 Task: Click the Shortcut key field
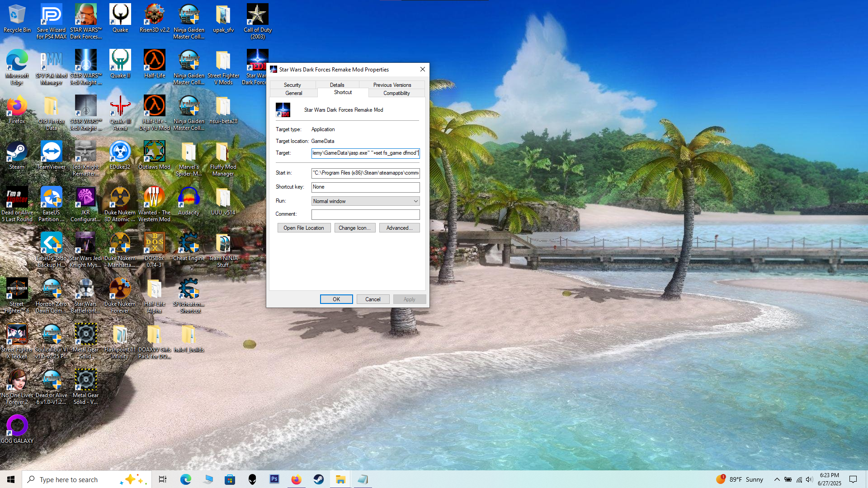tap(365, 187)
